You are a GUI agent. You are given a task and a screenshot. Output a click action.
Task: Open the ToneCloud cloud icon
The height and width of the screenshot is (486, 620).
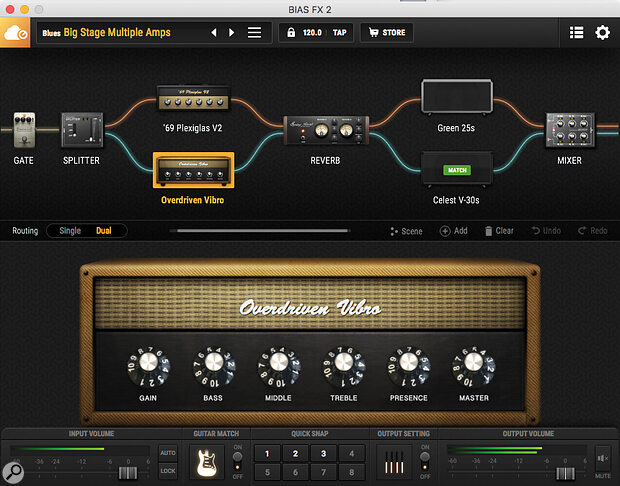click(15, 33)
